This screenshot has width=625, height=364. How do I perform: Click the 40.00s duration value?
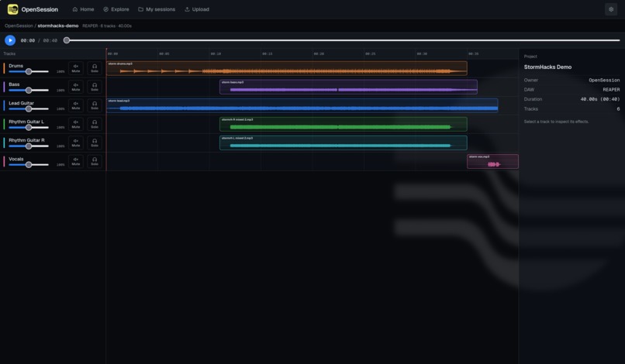600,99
